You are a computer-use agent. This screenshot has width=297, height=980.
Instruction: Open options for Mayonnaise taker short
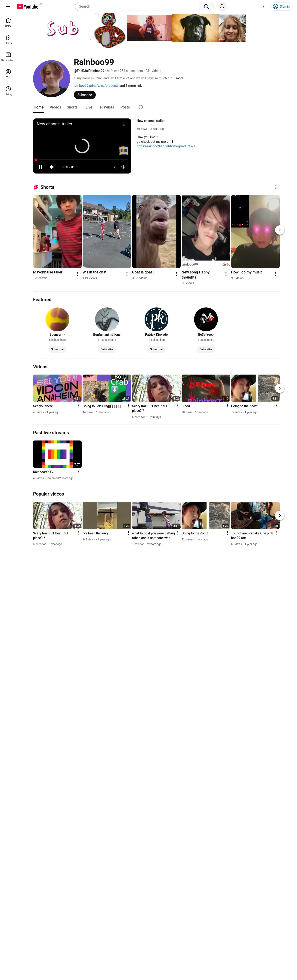(x=77, y=274)
